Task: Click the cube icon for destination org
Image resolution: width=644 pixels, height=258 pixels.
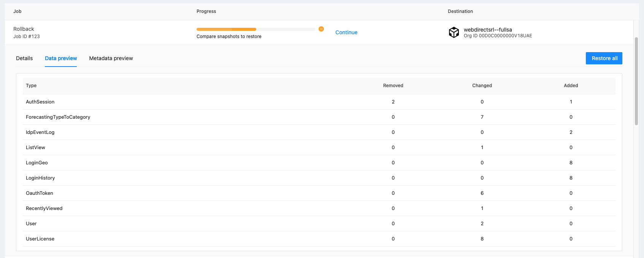Action: [x=454, y=32]
